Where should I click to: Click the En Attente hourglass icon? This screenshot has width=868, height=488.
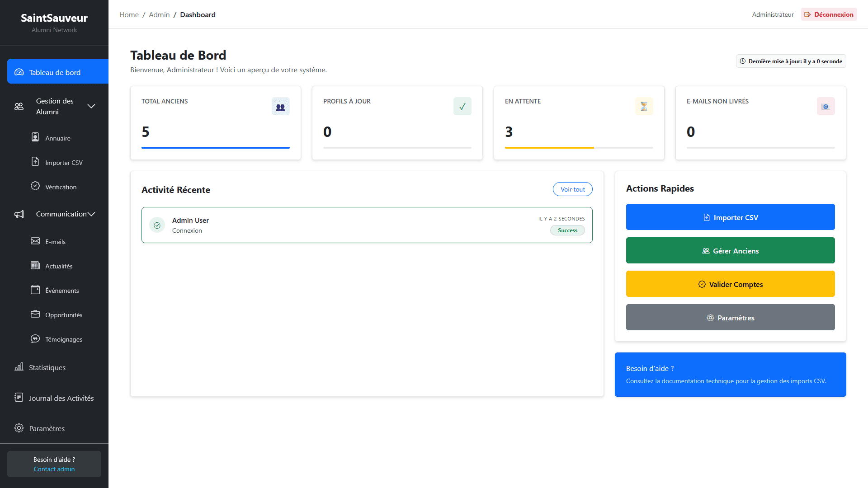coord(644,107)
